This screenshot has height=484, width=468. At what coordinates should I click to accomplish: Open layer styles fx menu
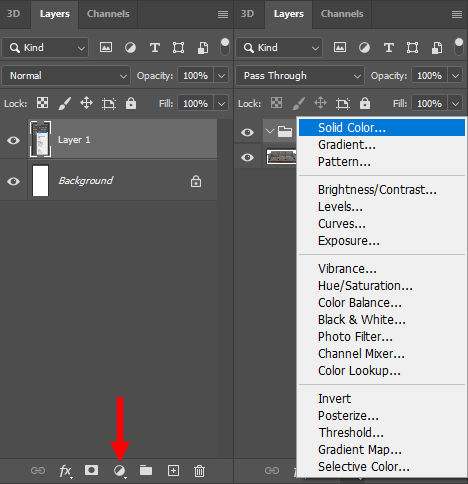pos(65,471)
